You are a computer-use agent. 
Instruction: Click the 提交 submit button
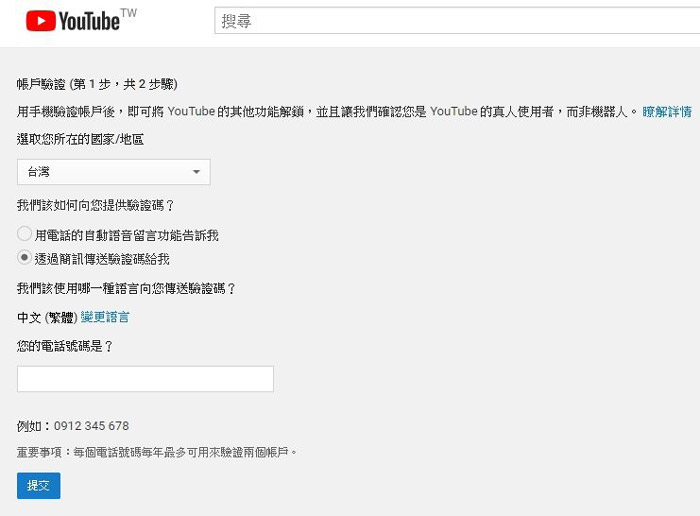38,486
